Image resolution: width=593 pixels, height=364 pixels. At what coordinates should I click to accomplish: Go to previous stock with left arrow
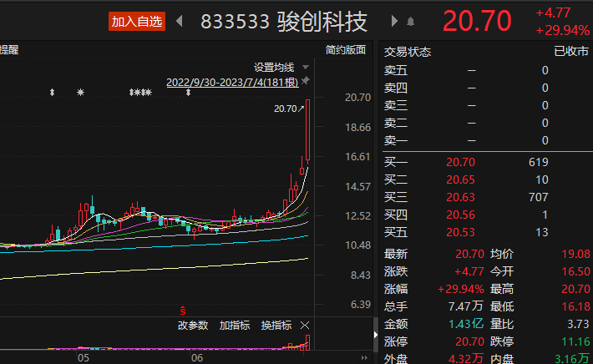tap(180, 21)
